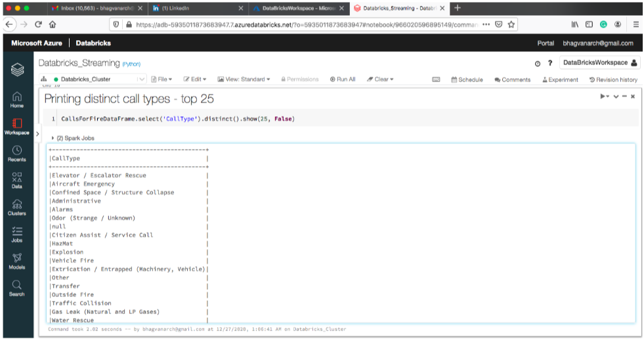Click the Permissions button
The width and height of the screenshot is (644, 339).
(300, 79)
